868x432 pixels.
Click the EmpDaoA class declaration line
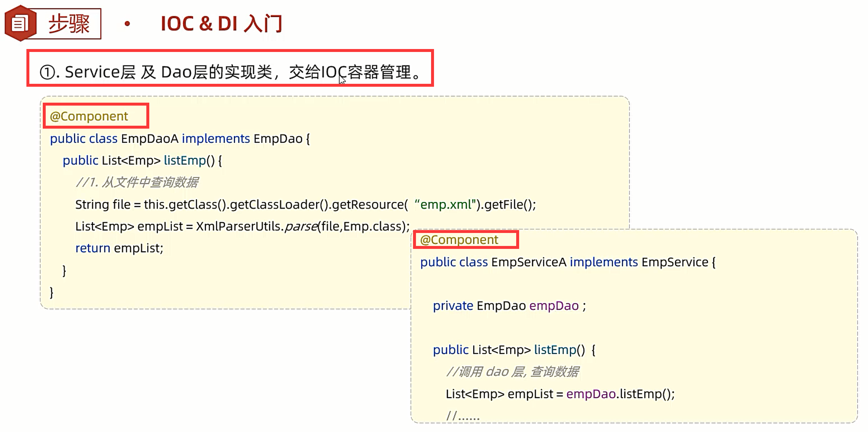180,139
